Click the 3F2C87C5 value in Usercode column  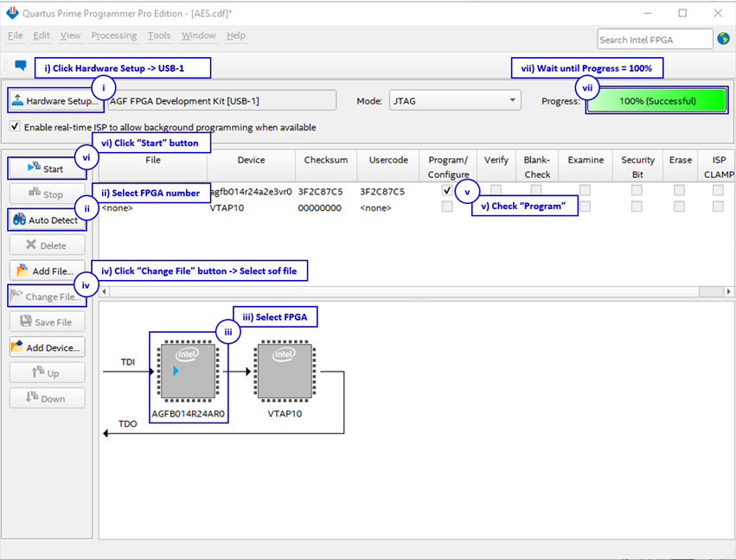382,191
